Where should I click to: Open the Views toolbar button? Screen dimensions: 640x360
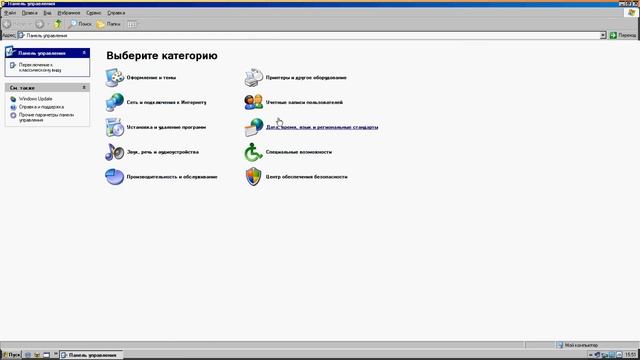132,24
